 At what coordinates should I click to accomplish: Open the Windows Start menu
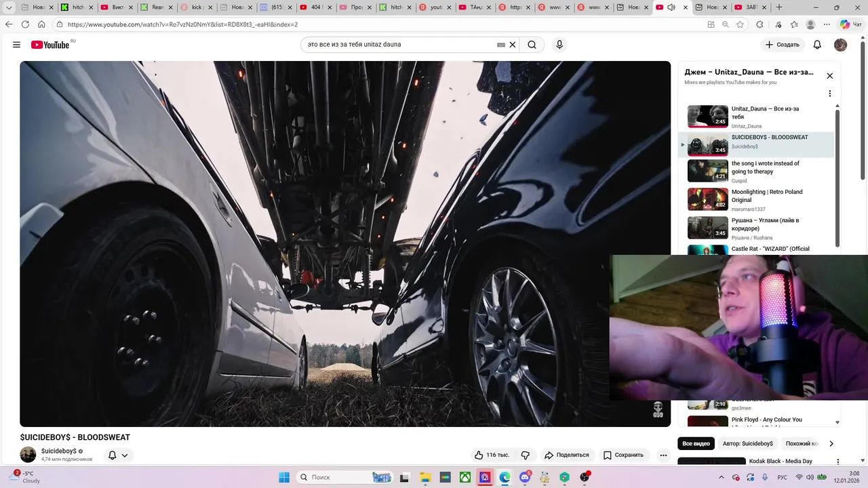pos(284,477)
